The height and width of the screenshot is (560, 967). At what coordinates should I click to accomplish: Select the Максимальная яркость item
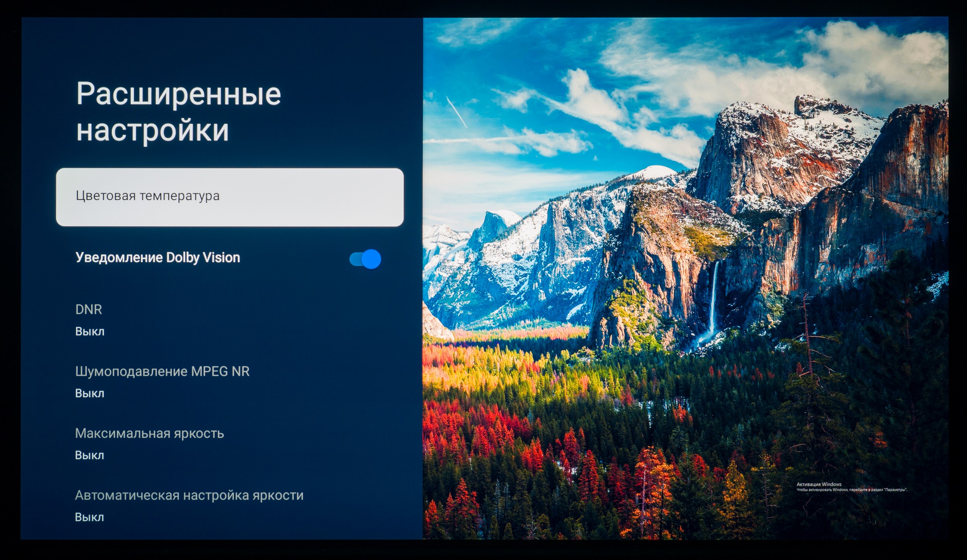coord(149,433)
